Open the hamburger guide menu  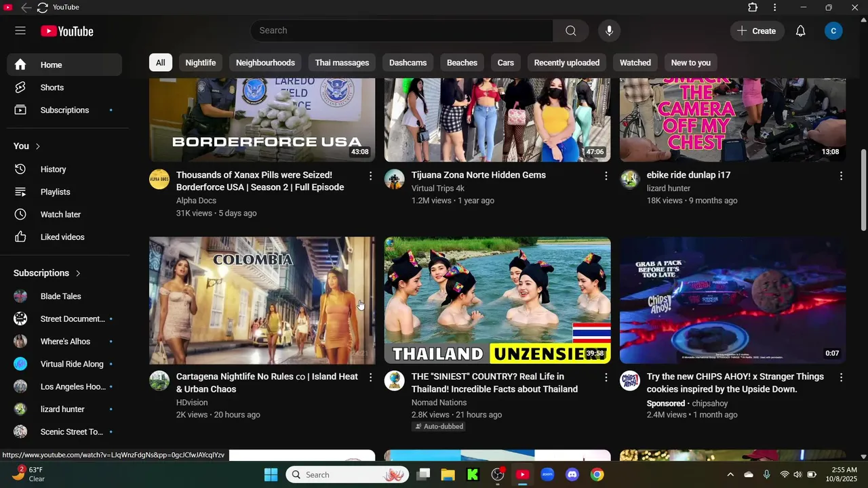20,30
